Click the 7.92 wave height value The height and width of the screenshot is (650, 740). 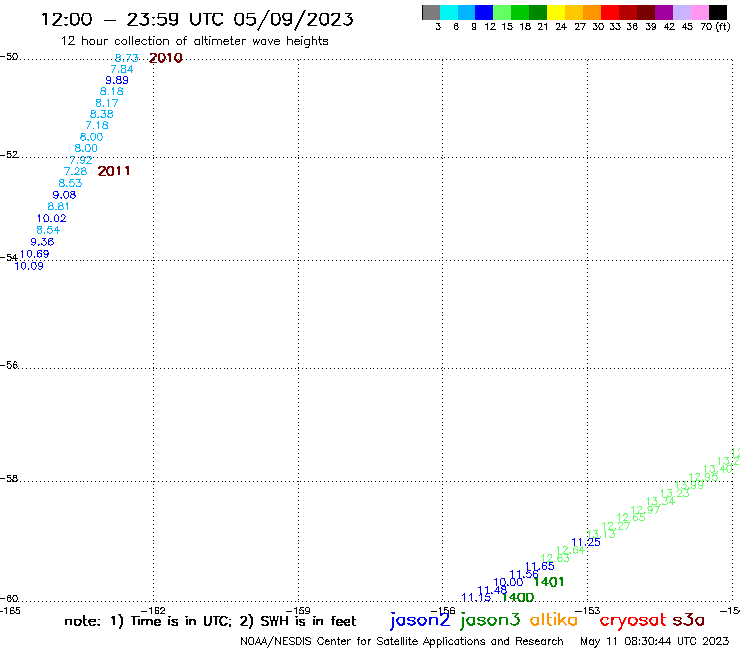pos(81,160)
